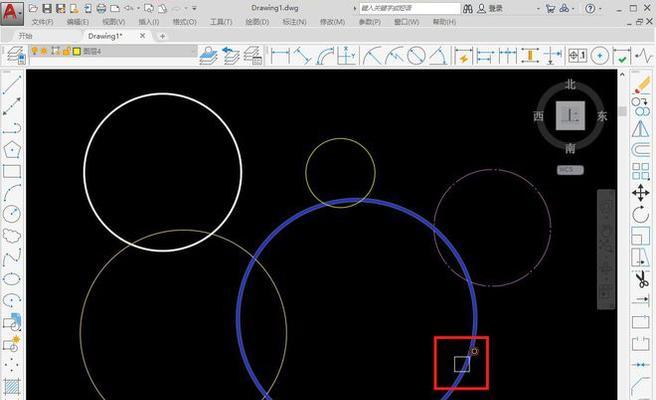The image size is (656, 400).
Task: Select the Arc tool
Action: [12, 192]
